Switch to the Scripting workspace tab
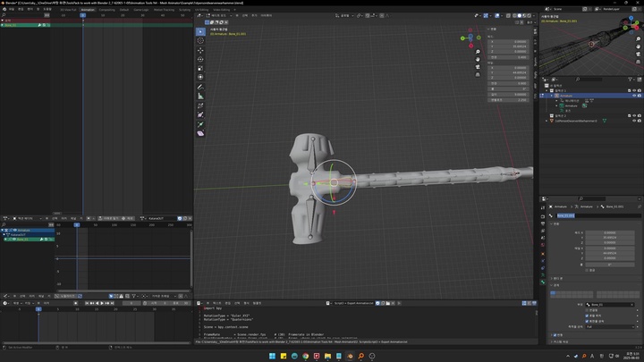 (x=184, y=10)
